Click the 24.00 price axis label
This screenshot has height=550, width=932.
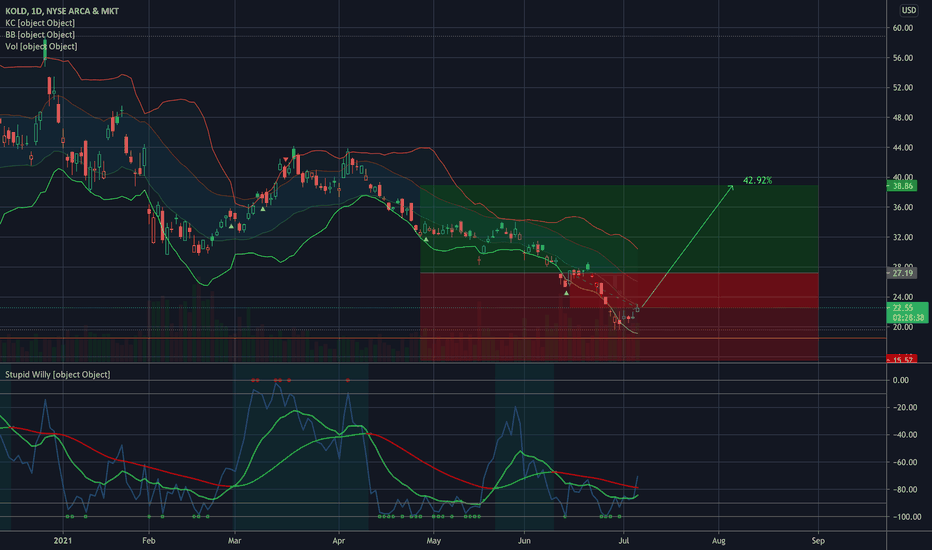(902, 297)
